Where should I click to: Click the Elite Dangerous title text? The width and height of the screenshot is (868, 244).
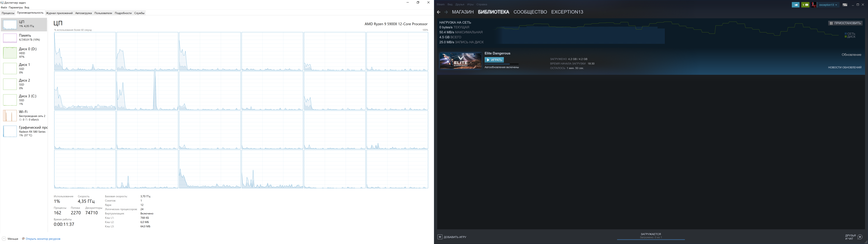click(497, 53)
